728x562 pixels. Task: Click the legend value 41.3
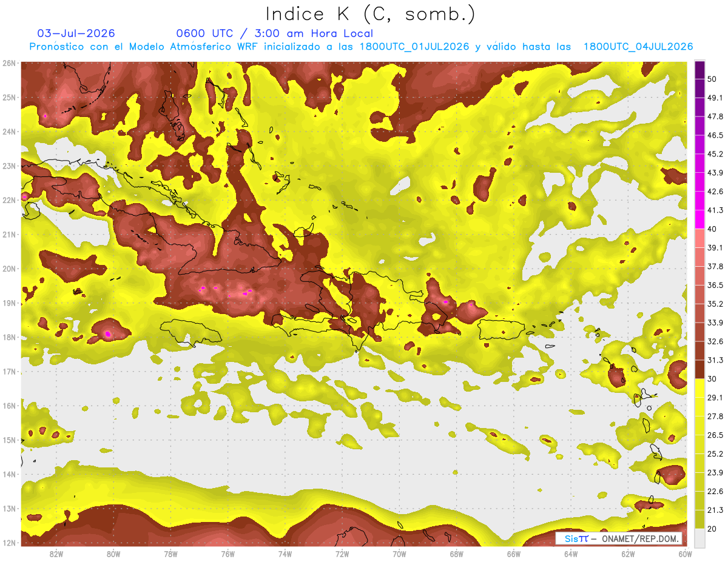pos(715,210)
